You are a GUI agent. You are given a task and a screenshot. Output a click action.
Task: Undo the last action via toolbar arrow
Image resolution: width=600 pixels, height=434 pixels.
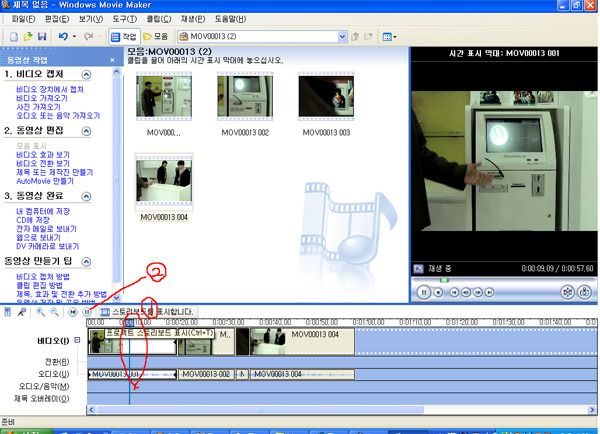pyautogui.click(x=63, y=37)
